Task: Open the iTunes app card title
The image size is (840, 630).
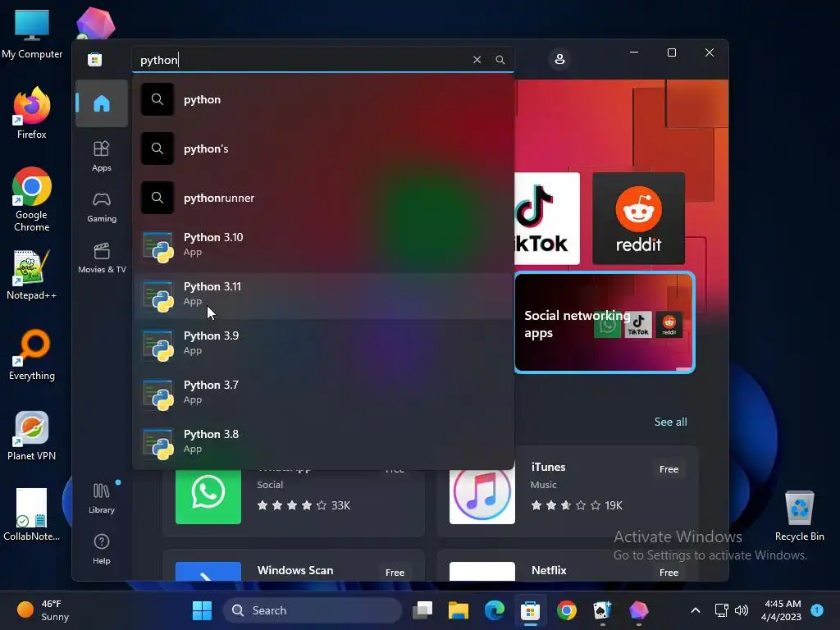Action: [x=548, y=467]
